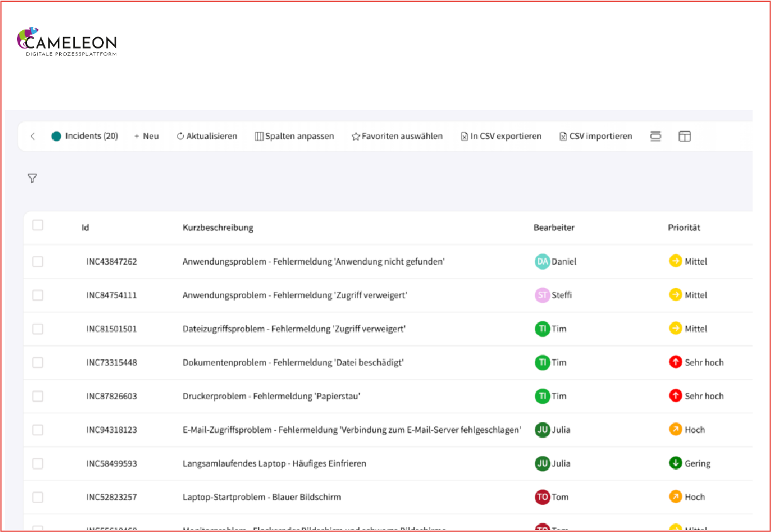The width and height of the screenshot is (771, 532).
Task: Select the Incidents (20) tab
Action: (x=85, y=136)
